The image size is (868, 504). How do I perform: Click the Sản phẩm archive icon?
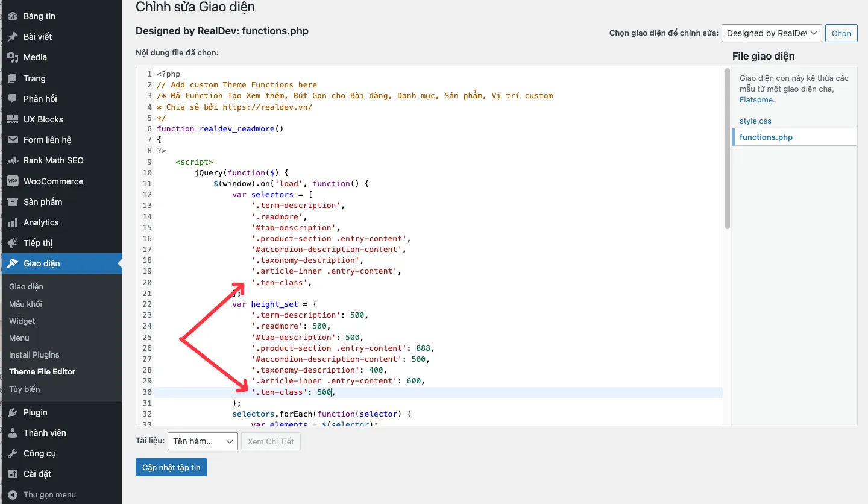pos(13,202)
